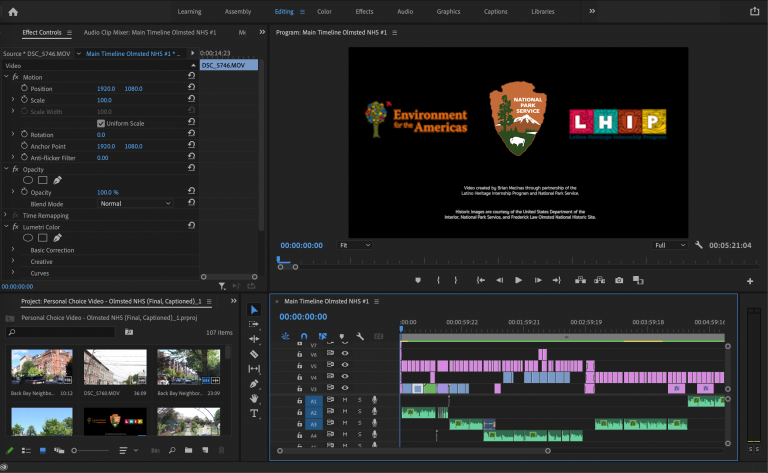This screenshot has height=473, width=768.
Task: Open thumbnail DSC_5760.MOV in Project panel
Action: (115, 366)
